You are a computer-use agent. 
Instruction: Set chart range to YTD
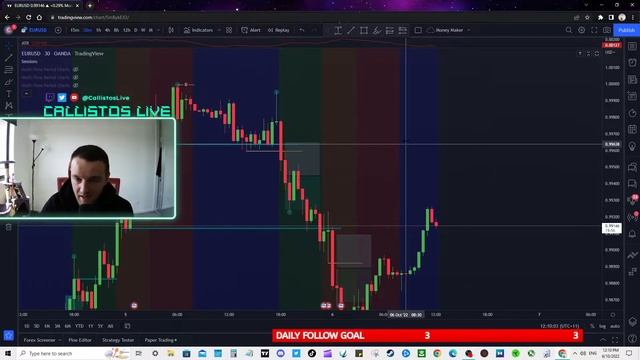(x=79, y=326)
